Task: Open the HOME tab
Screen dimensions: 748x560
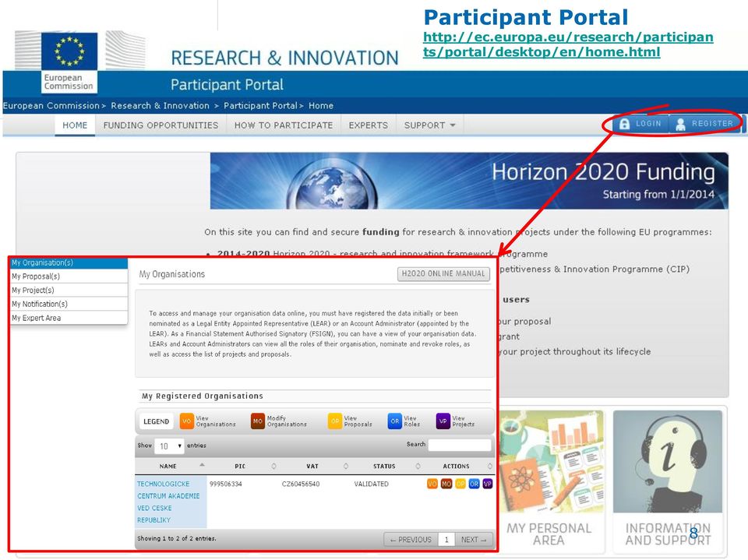Action: click(x=75, y=125)
